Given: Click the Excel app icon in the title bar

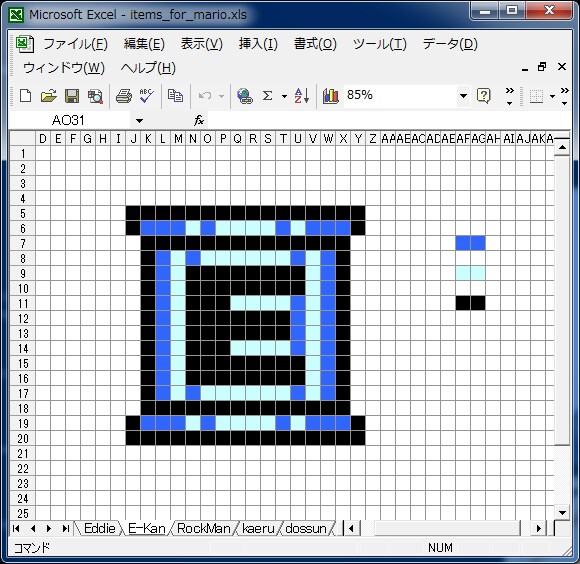Looking at the screenshot, I should [x=16, y=15].
